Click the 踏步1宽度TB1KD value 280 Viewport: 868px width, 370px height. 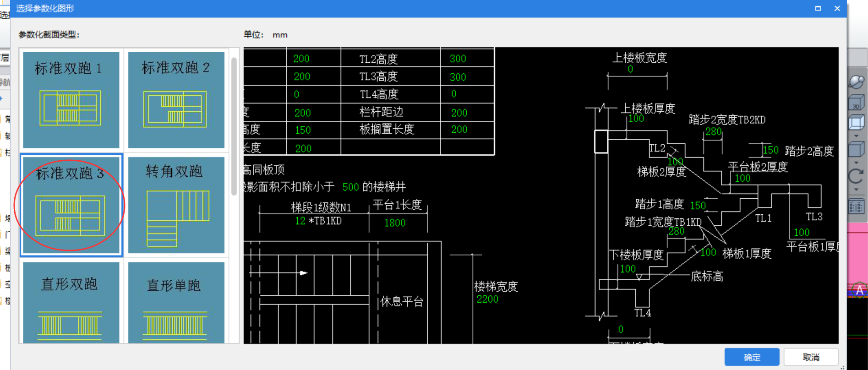click(x=676, y=232)
